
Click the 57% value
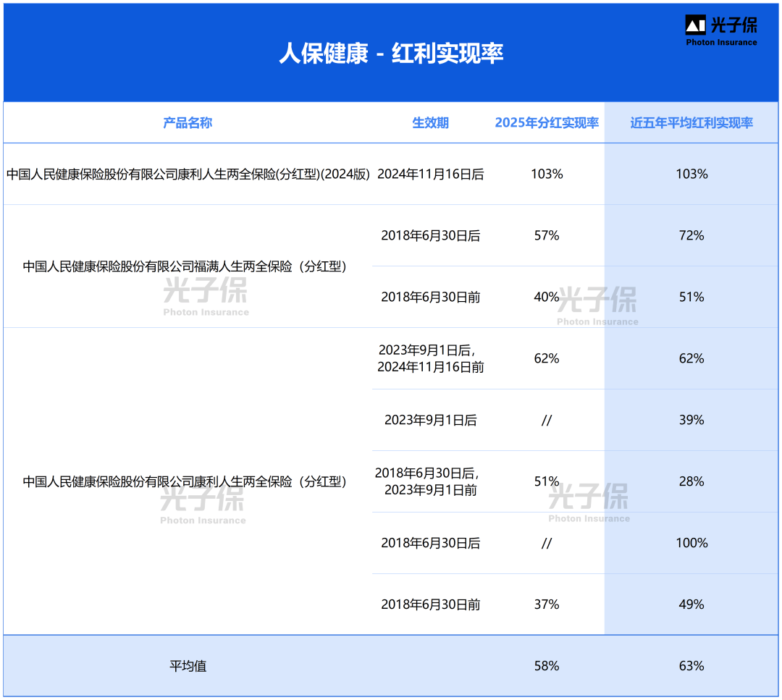(547, 235)
